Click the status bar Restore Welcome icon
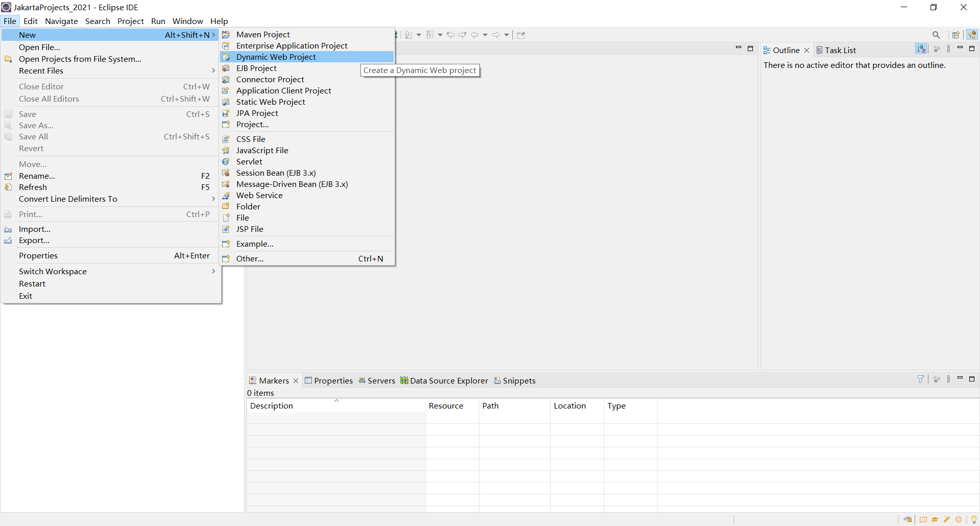980x526 pixels. pyautogui.click(x=908, y=519)
